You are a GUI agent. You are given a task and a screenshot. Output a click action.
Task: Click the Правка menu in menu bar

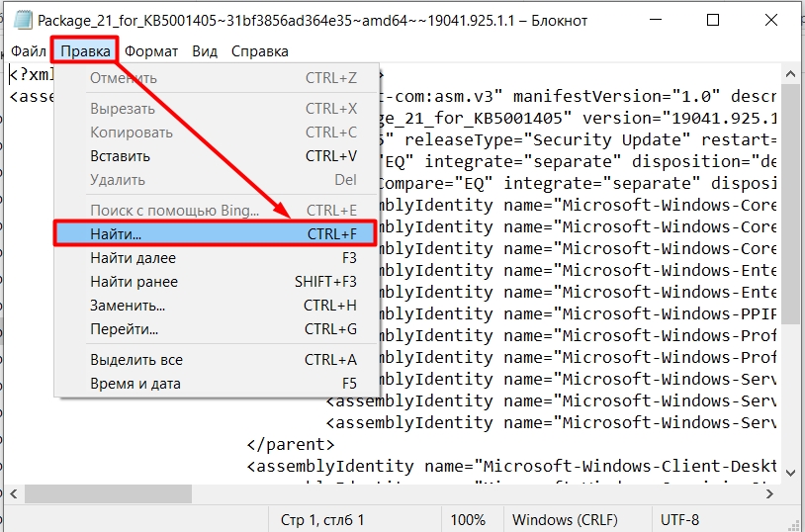pos(86,51)
